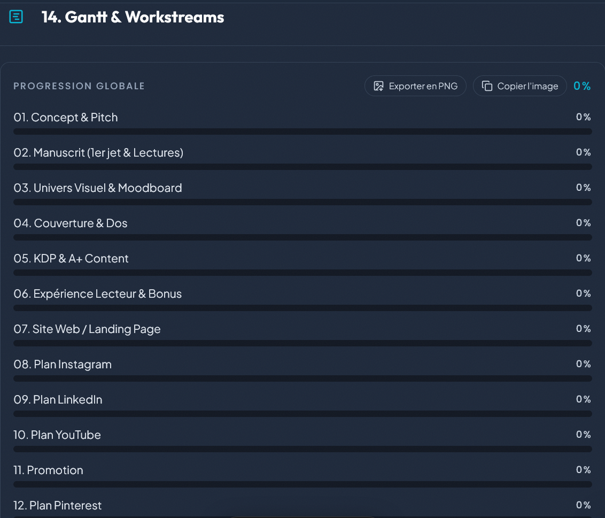Select 09. Plan LinkedIn label
The image size is (605, 518).
tap(58, 400)
